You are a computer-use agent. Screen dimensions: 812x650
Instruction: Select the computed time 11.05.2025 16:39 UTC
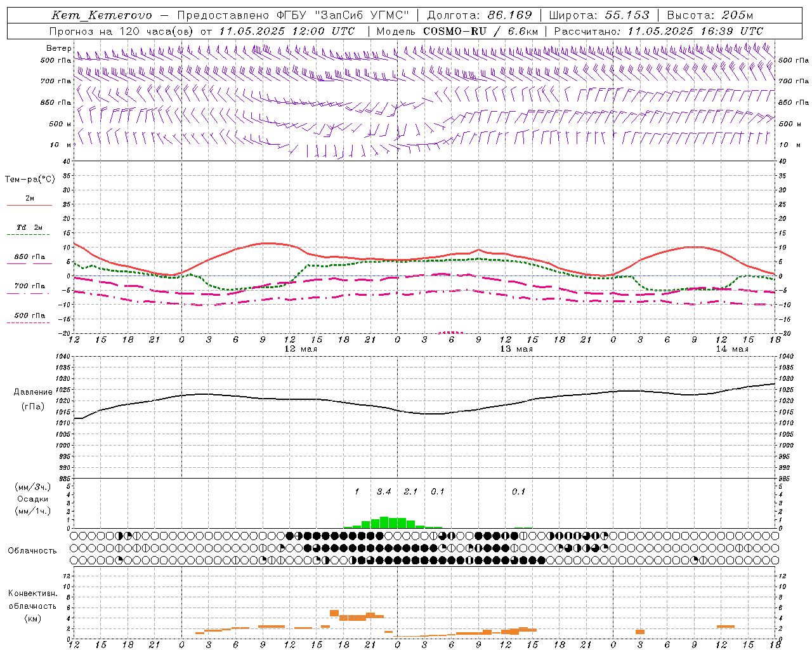[695, 31]
